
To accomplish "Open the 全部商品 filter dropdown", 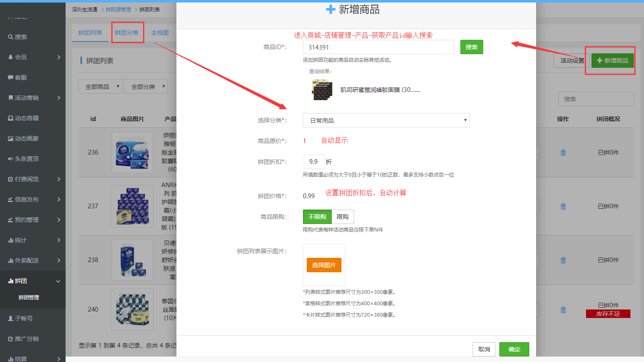I will pos(100,86).
